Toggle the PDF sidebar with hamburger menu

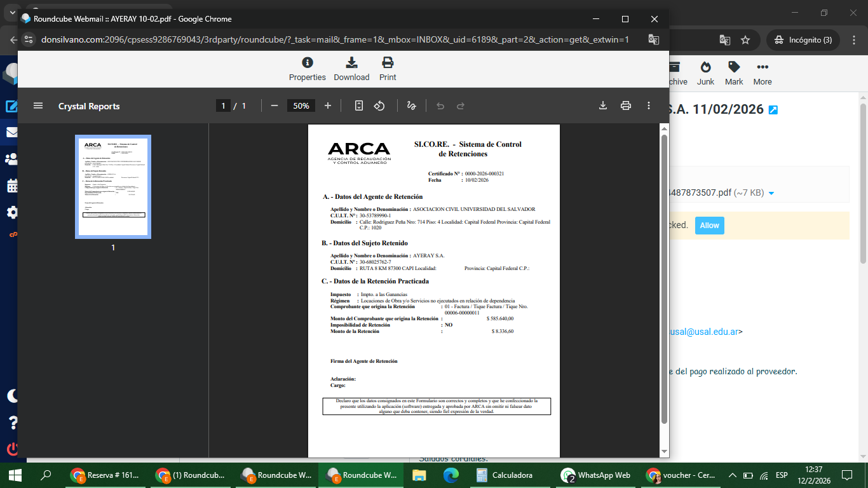(x=38, y=105)
